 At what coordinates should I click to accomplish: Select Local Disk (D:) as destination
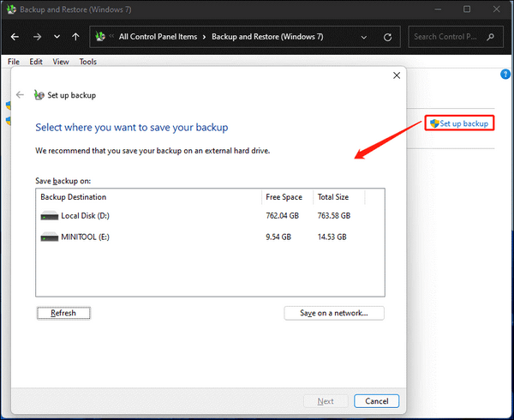click(82, 215)
